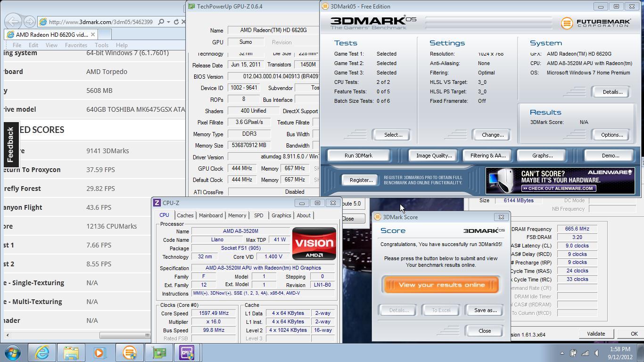The width and height of the screenshot is (644, 362).
Task: Click the GPU-Z Name field AMD Radeon HD 6620G
Action: tap(273, 30)
